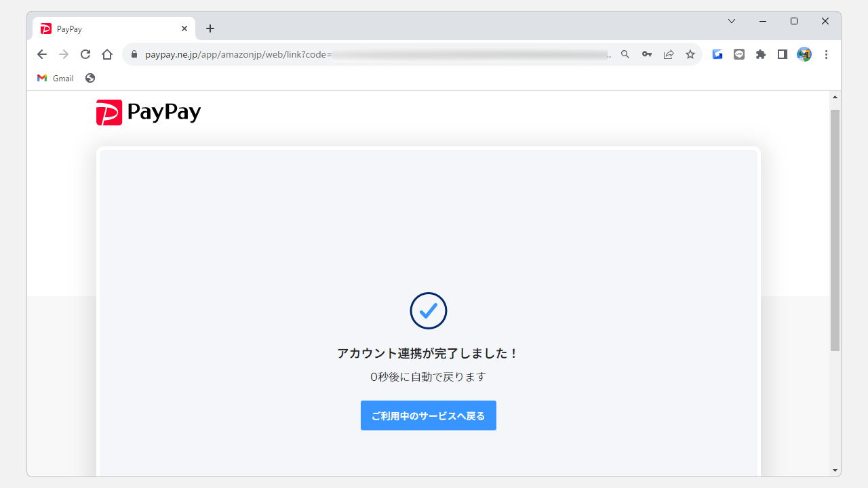View site information via the padlock icon
Image resolution: width=868 pixels, height=488 pixels.
pos(134,54)
